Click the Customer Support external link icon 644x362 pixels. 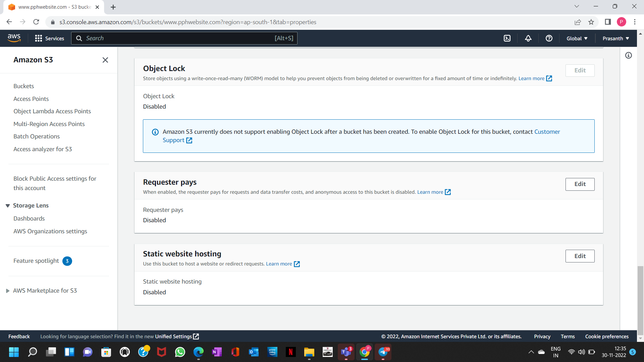click(x=189, y=140)
